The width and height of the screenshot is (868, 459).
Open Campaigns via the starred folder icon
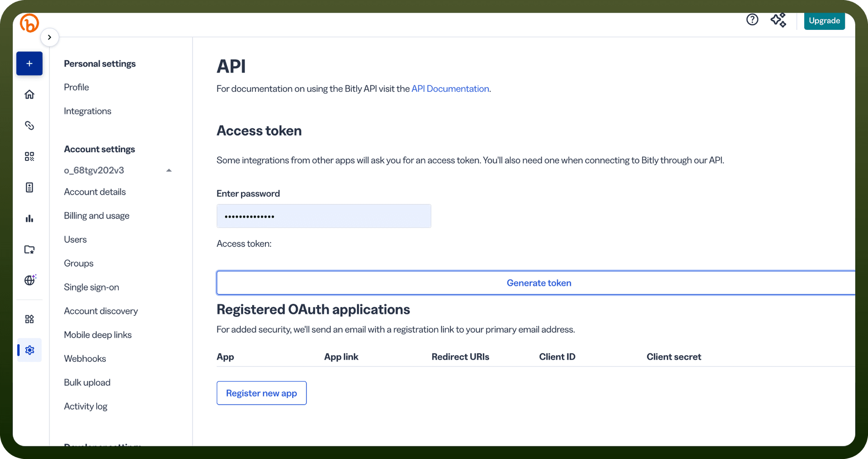pos(29,249)
